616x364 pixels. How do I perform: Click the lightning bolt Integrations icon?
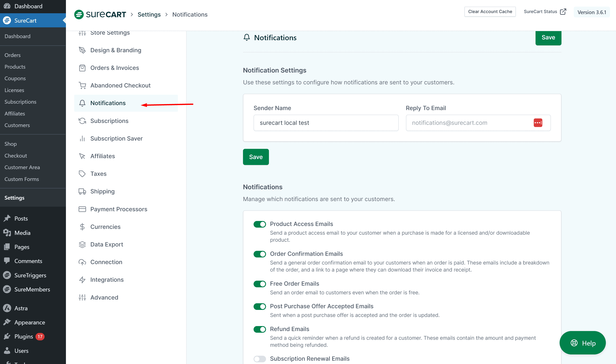[x=82, y=280]
